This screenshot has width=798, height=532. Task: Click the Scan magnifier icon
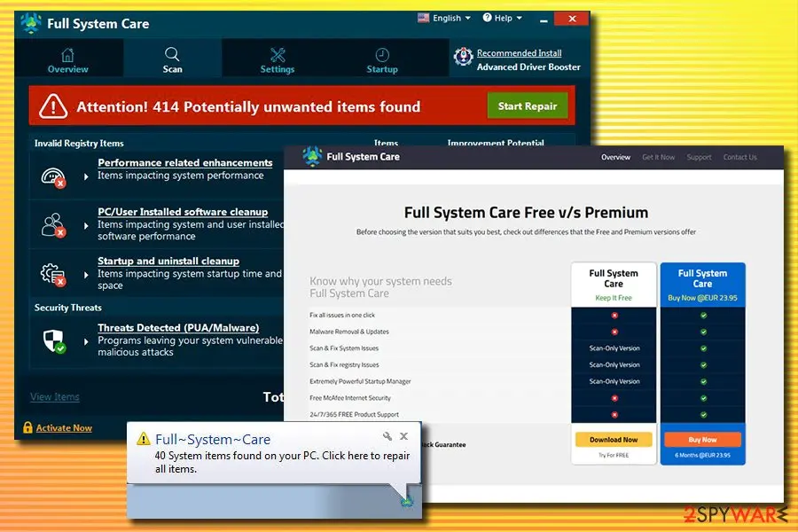coord(172,54)
